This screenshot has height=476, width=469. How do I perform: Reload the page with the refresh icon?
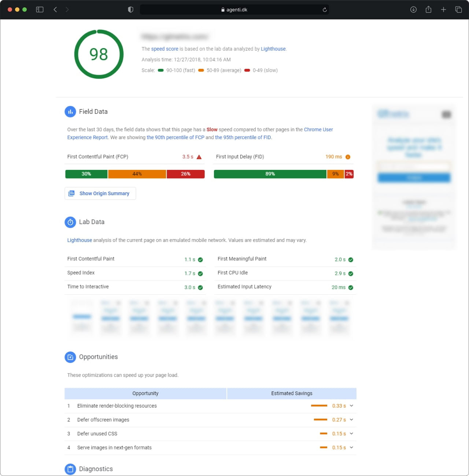[324, 10]
